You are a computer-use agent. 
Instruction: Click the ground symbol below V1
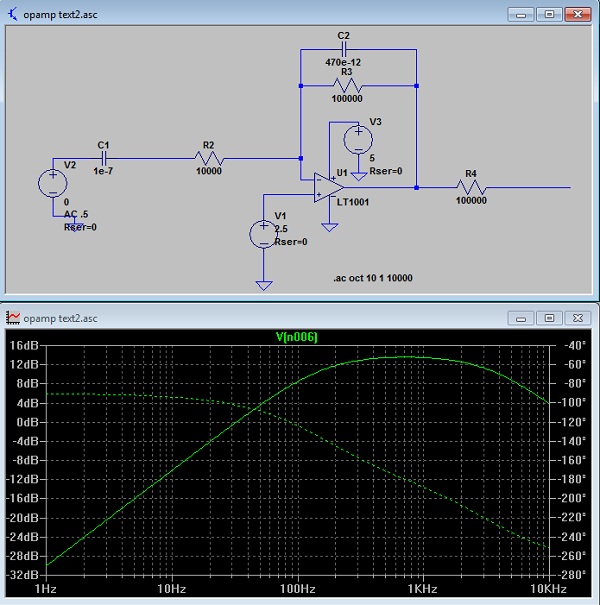pyautogui.click(x=263, y=285)
